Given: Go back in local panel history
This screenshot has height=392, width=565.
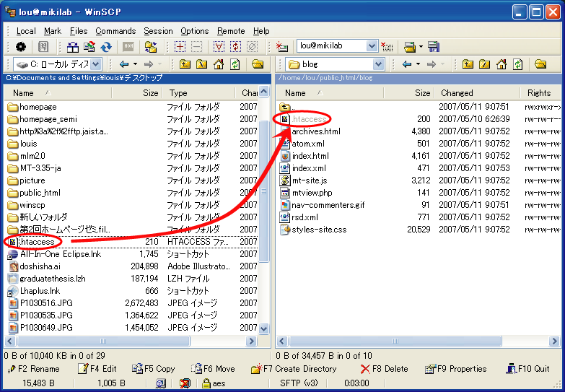Looking at the screenshot, I should pyautogui.click(x=124, y=64).
